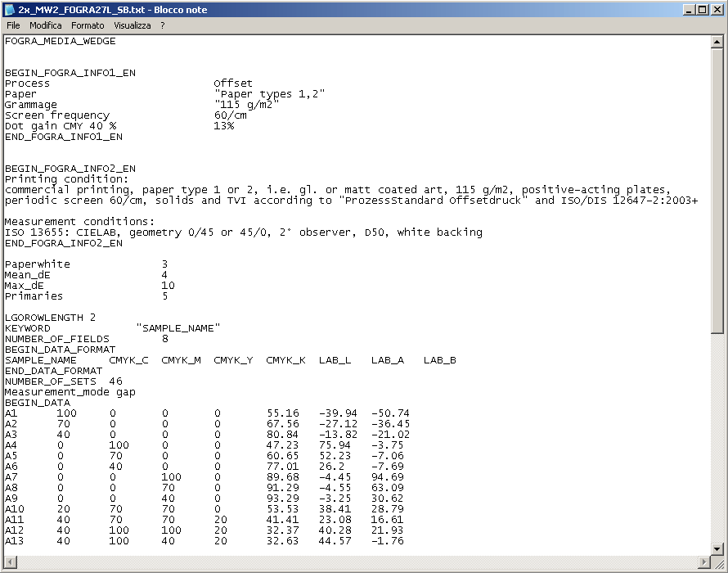Place cursor on BEGIN_FOGRA_INFO1_EN

pos(70,73)
